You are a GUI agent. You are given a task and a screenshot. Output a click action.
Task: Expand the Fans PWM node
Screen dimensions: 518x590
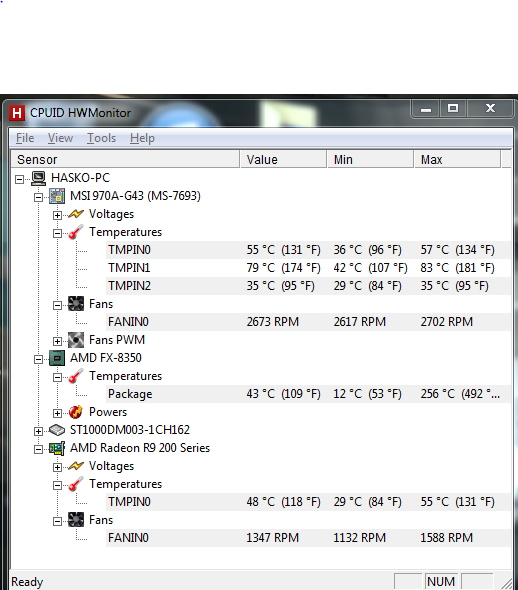(x=57, y=341)
